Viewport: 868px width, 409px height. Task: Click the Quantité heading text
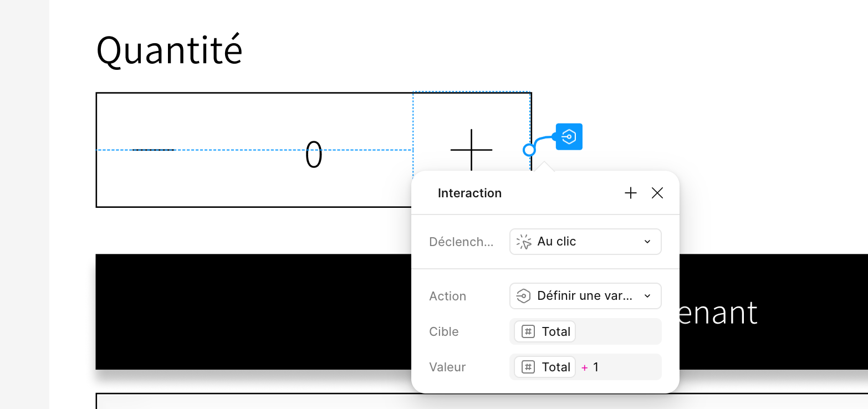coord(169,49)
